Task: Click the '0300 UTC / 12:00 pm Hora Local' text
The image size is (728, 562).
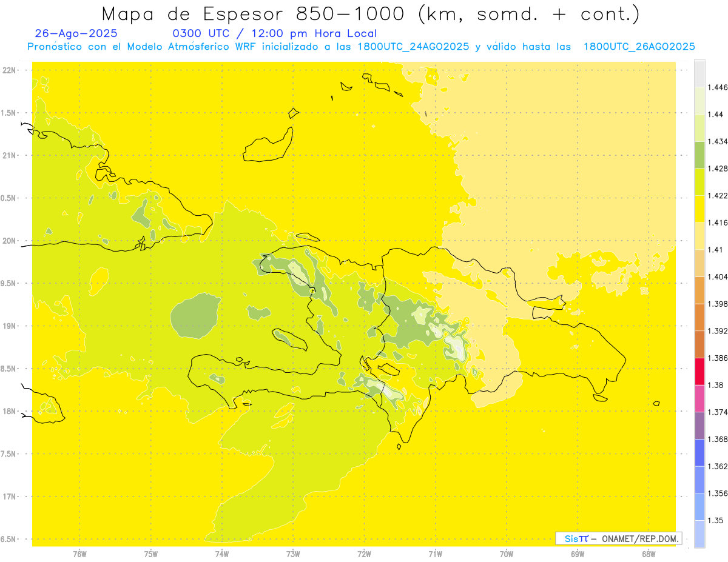Action: pyautogui.click(x=275, y=33)
